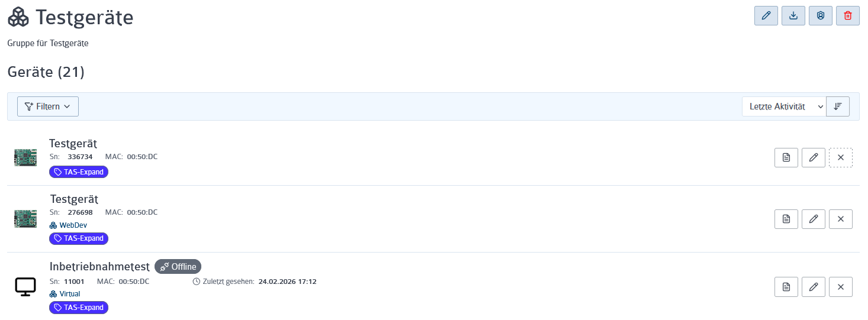Open document icon for device Sn 336734

point(786,157)
